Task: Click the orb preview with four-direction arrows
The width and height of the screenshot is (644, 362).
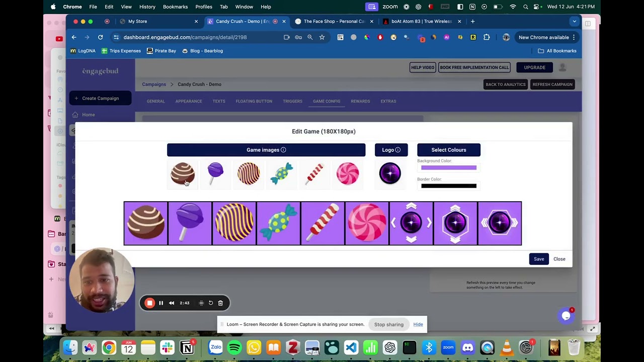Action: [x=411, y=223]
